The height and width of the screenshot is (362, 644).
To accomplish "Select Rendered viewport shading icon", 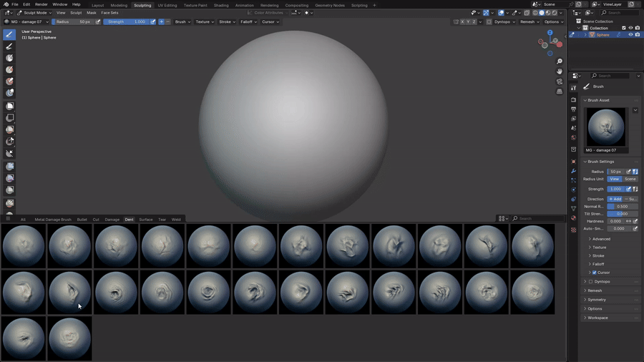I will [555, 13].
